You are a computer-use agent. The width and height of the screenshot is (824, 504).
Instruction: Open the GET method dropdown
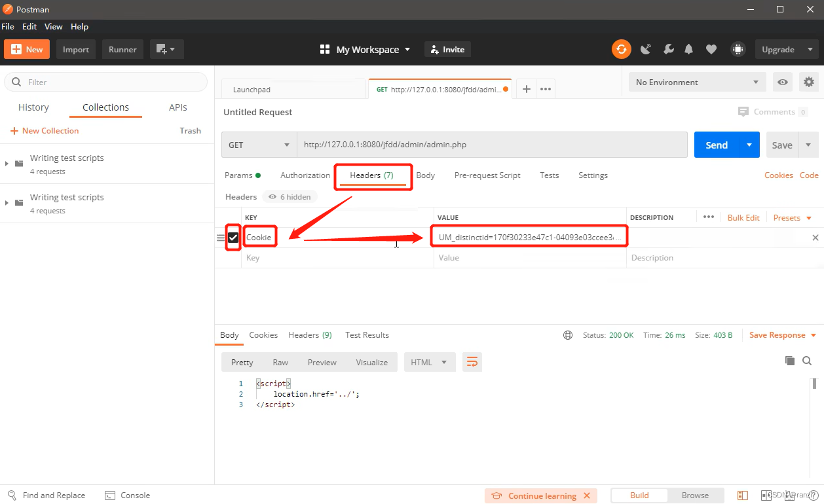tap(259, 145)
